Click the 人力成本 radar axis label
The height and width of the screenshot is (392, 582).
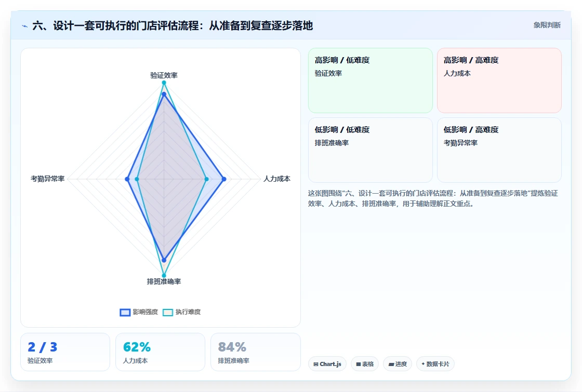pyautogui.click(x=277, y=179)
